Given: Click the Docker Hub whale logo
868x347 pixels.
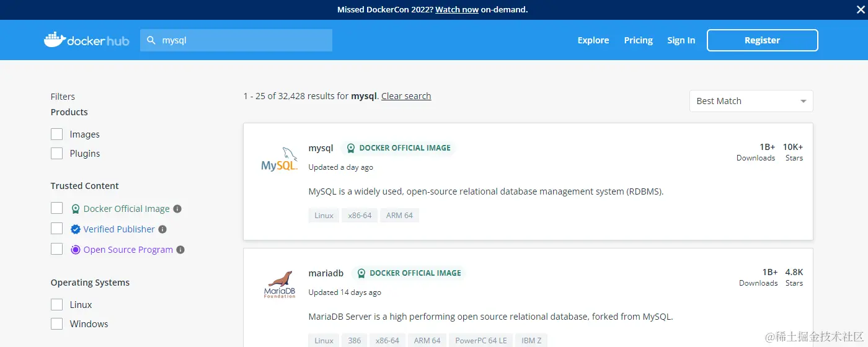Looking at the screenshot, I should [55, 40].
